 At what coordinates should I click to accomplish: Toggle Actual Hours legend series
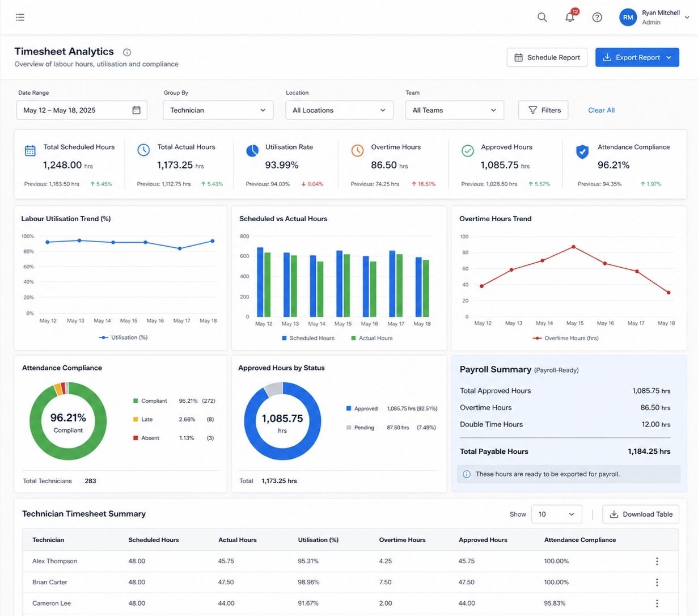pos(371,338)
